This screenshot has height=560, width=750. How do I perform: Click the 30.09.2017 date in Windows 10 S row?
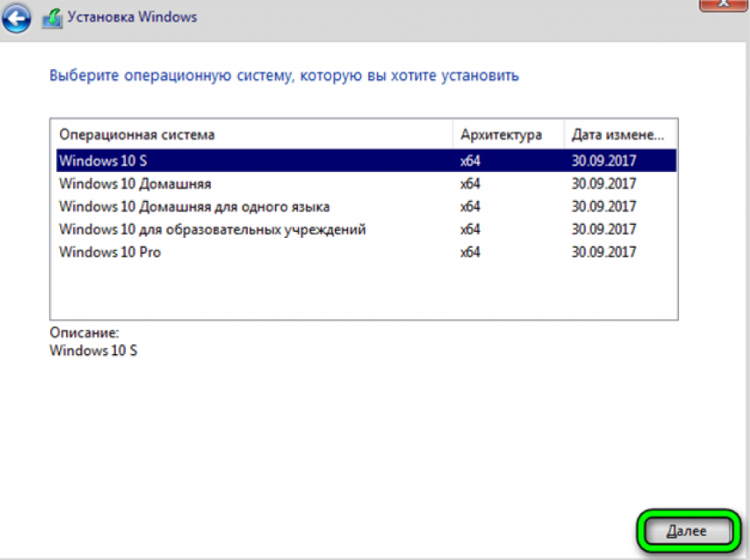(604, 161)
